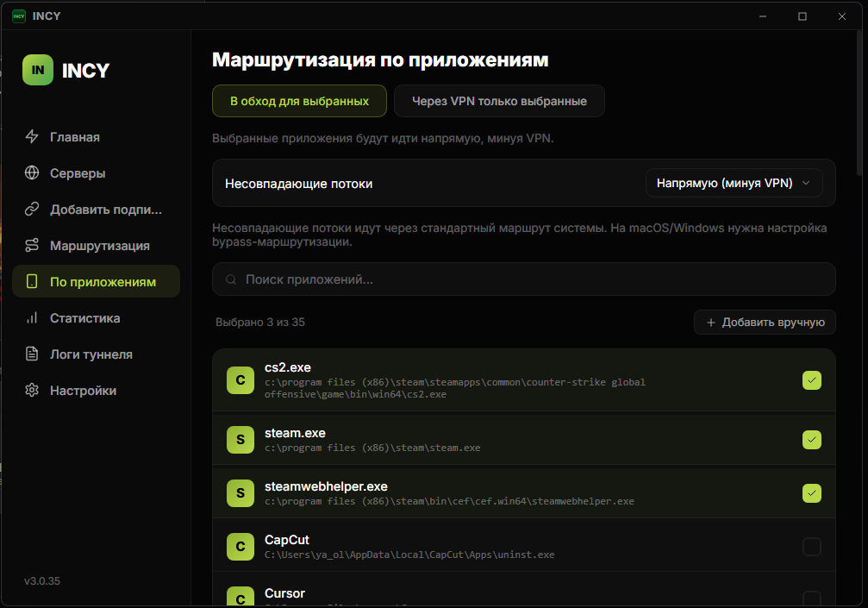The height and width of the screenshot is (608, 868).
Task: Open Логи туннеля section
Action: [x=97, y=354]
